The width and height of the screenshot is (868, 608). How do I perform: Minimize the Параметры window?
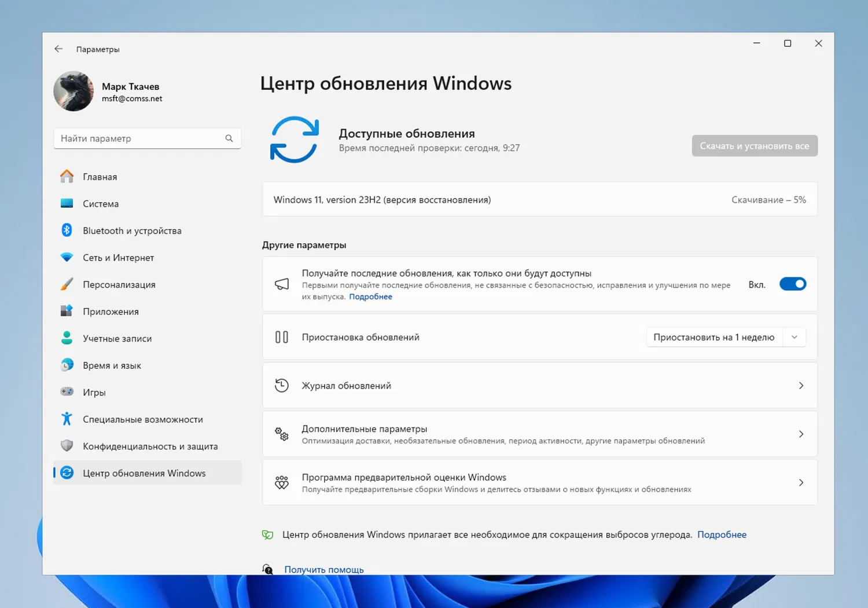[756, 43]
